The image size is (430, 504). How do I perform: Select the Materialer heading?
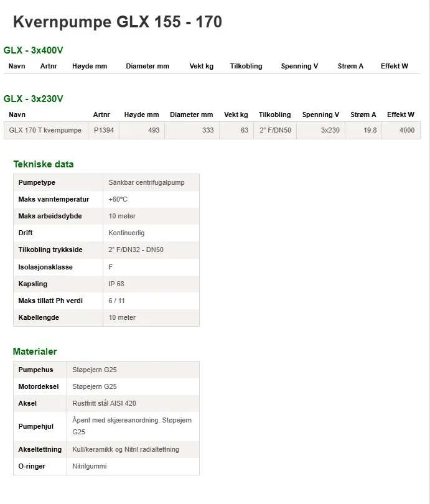(35, 352)
